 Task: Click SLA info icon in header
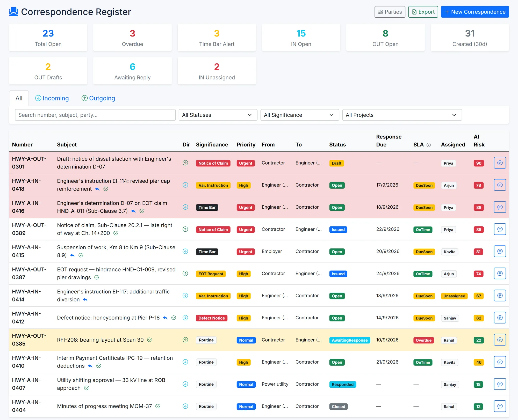coord(429,145)
